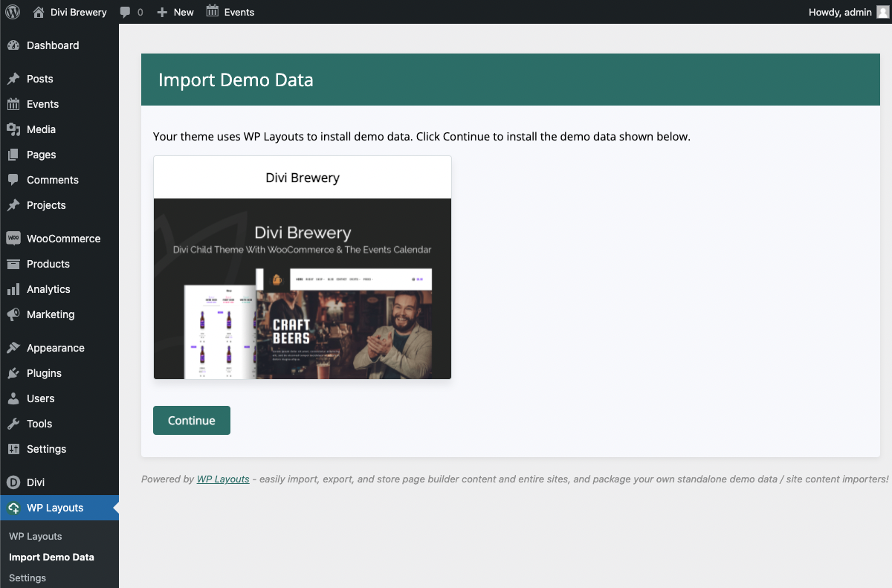This screenshot has width=892, height=588.
Task: Open the Projects menu
Action: pos(59,205)
